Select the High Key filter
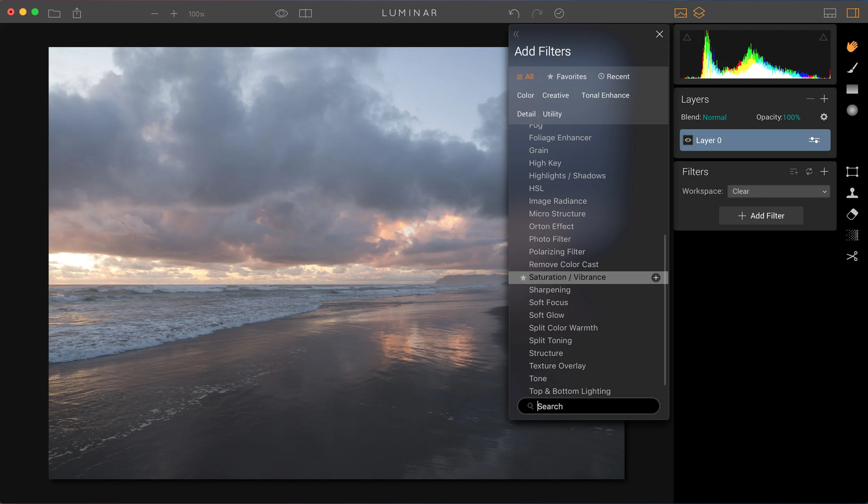 [545, 163]
